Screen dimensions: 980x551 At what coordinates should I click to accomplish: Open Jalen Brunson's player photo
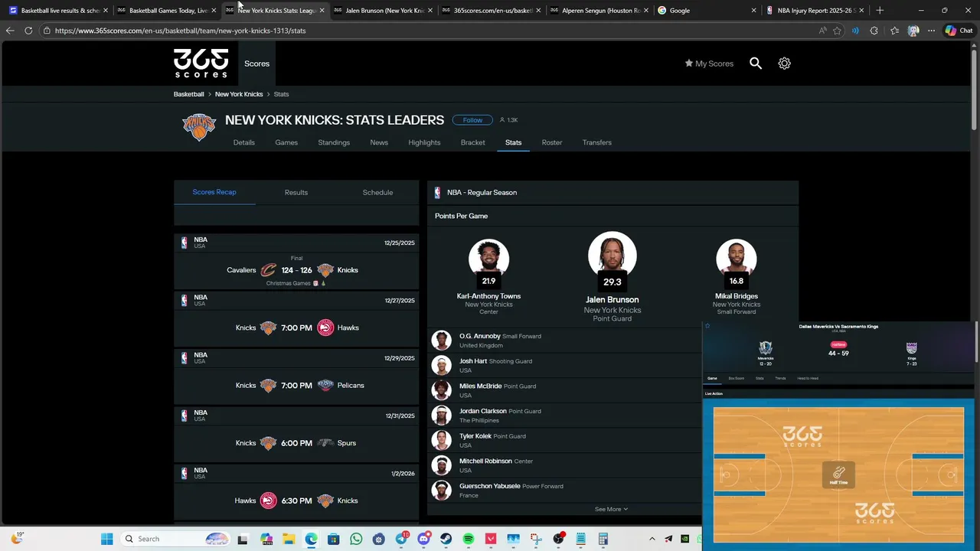(x=612, y=255)
